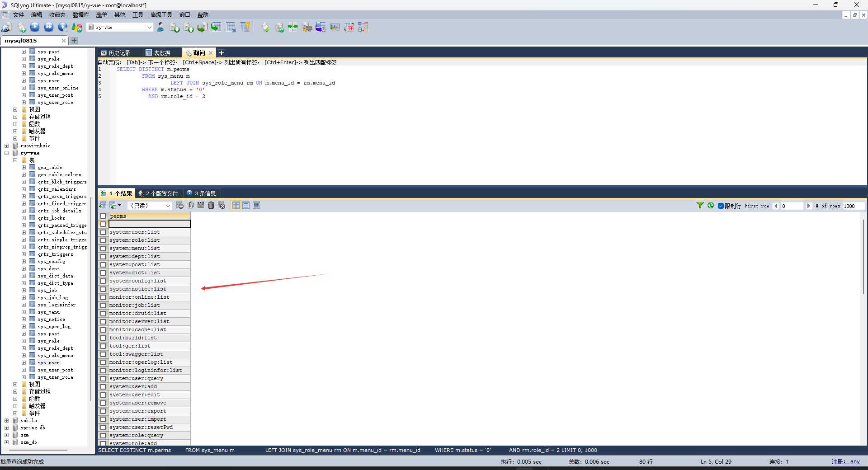Go to previous rows page arrow
The height and width of the screenshot is (470, 868).
(x=776, y=206)
